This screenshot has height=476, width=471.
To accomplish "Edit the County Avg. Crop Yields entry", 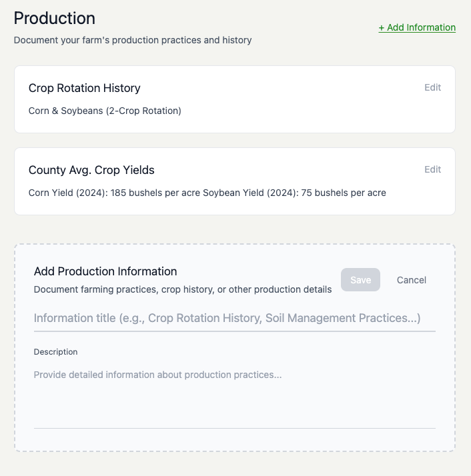I will click(x=432, y=169).
